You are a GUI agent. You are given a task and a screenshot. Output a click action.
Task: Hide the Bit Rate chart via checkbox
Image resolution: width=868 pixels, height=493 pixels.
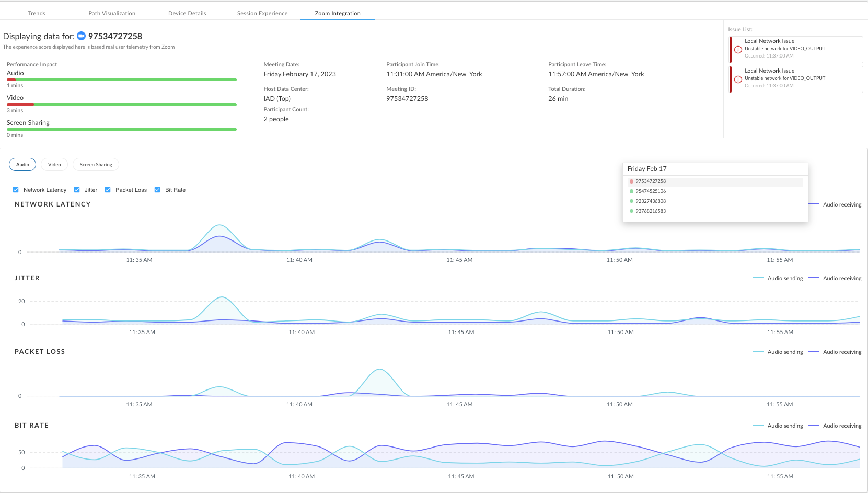(x=157, y=190)
